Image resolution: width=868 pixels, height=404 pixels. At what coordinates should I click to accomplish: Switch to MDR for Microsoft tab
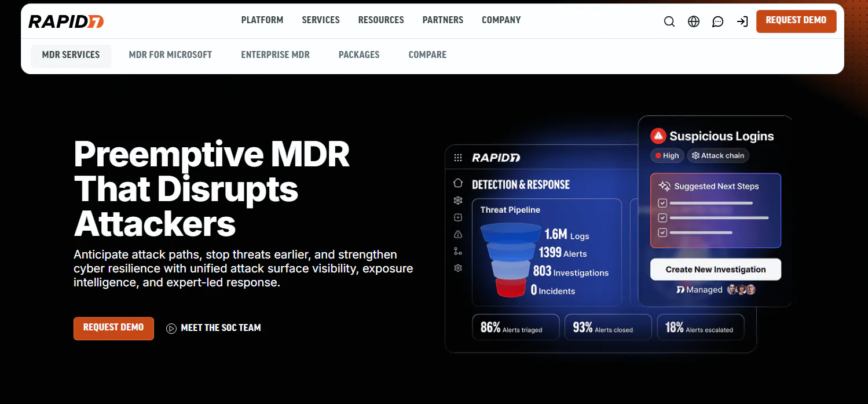pyautogui.click(x=170, y=55)
